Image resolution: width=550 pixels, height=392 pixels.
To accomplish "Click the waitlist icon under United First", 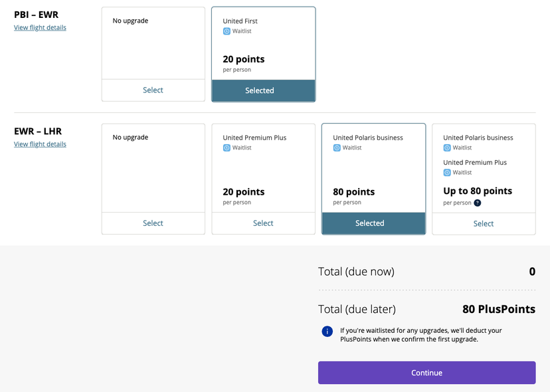I will [x=227, y=31].
